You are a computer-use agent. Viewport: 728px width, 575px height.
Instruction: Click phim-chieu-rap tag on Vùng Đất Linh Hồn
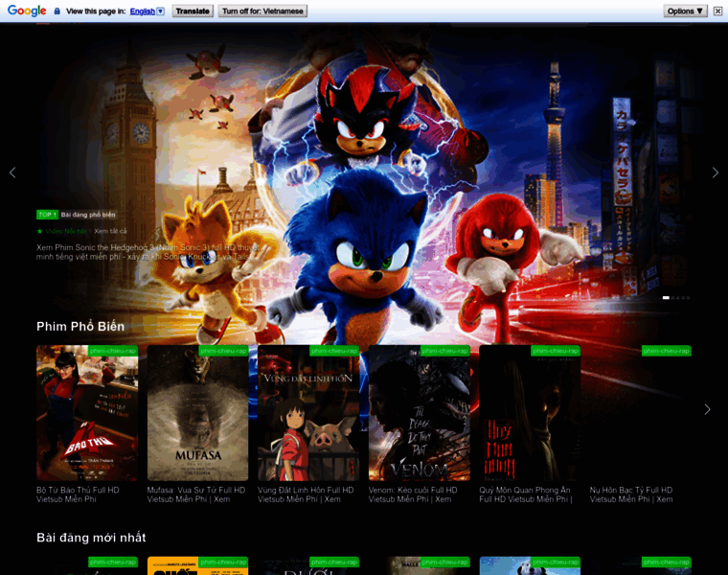pos(334,351)
